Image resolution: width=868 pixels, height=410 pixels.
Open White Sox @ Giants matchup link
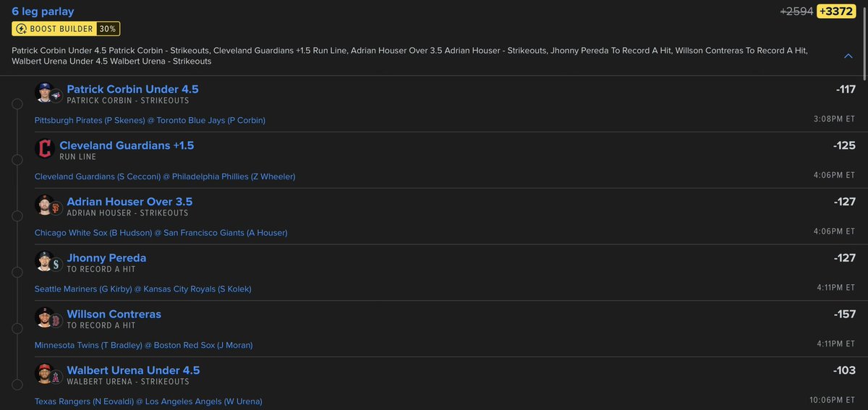point(161,233)
